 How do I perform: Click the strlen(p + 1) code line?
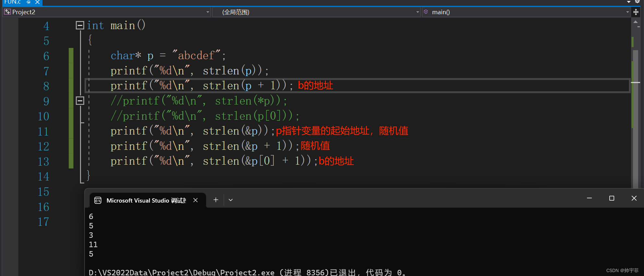point(201,86)
